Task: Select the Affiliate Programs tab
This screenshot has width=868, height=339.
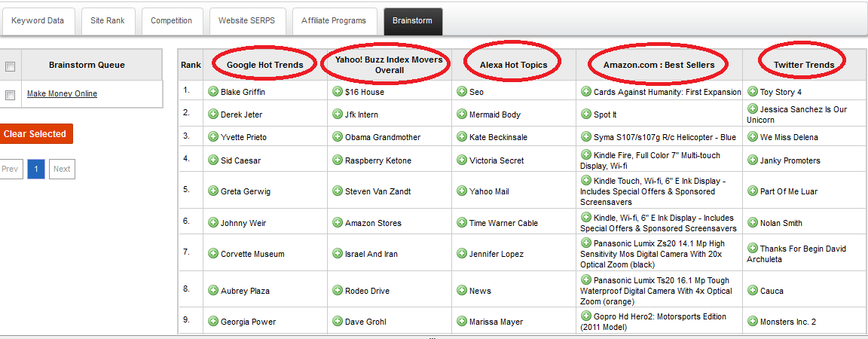Action: (x=334, y=20)
